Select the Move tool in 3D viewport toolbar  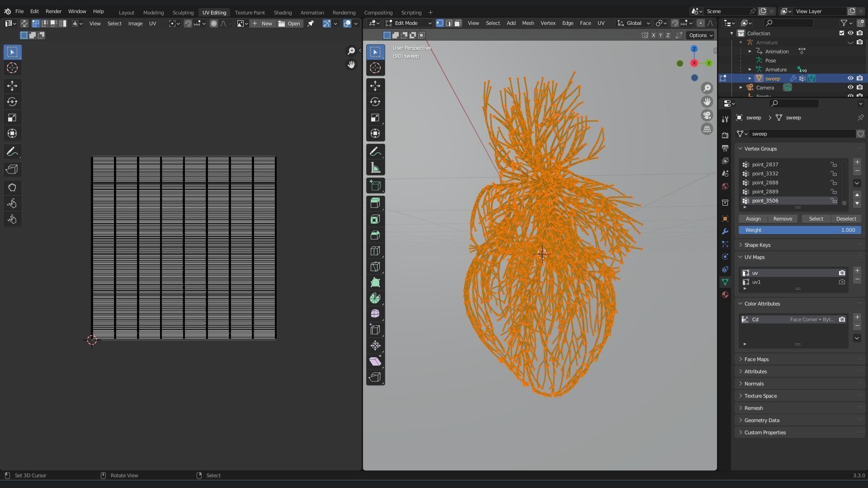pos(375,86)
